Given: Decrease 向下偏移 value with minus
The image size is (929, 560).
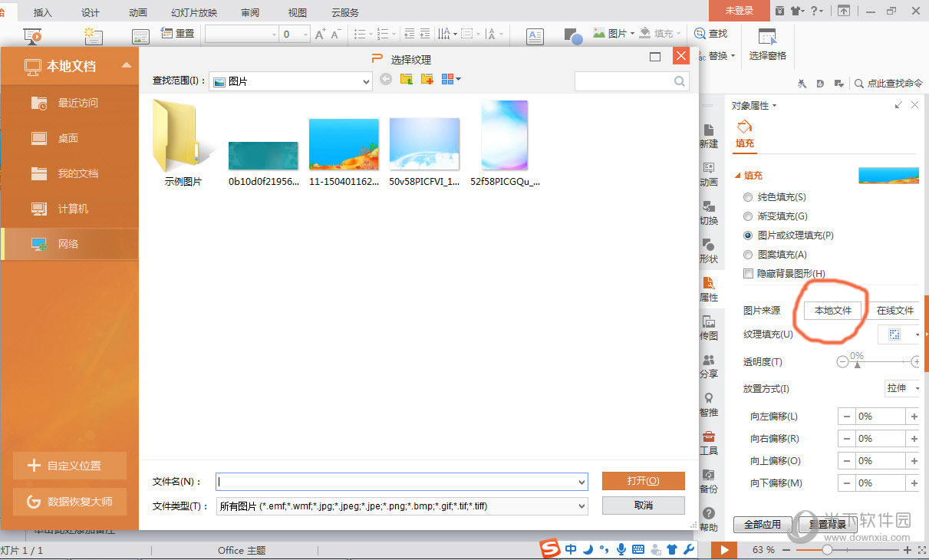Looking at the screenshot, I should 847,483.
